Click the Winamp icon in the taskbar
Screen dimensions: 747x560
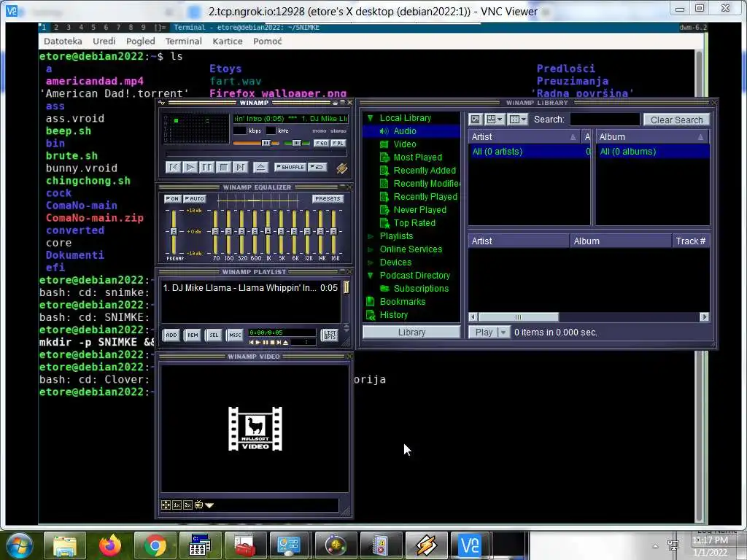[426, 545]
